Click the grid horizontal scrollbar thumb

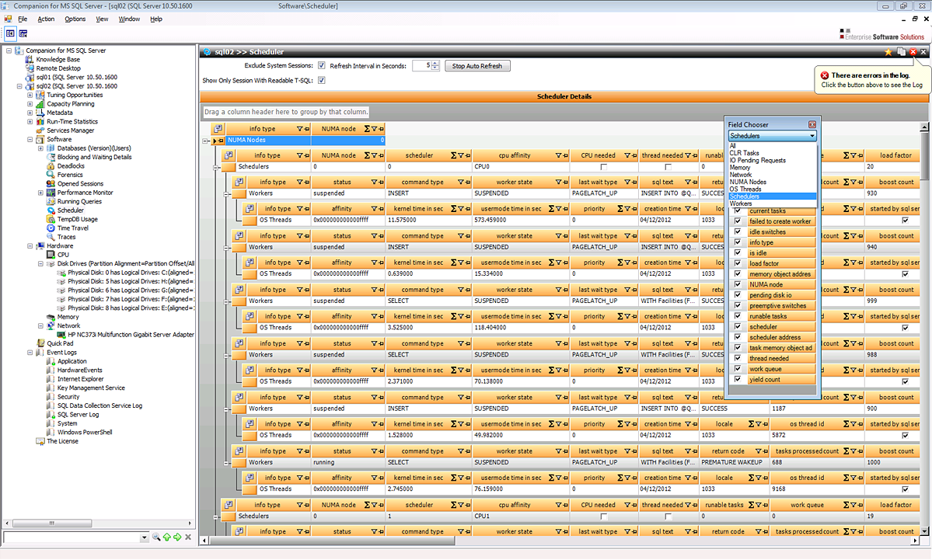click(x=332, y=541)
